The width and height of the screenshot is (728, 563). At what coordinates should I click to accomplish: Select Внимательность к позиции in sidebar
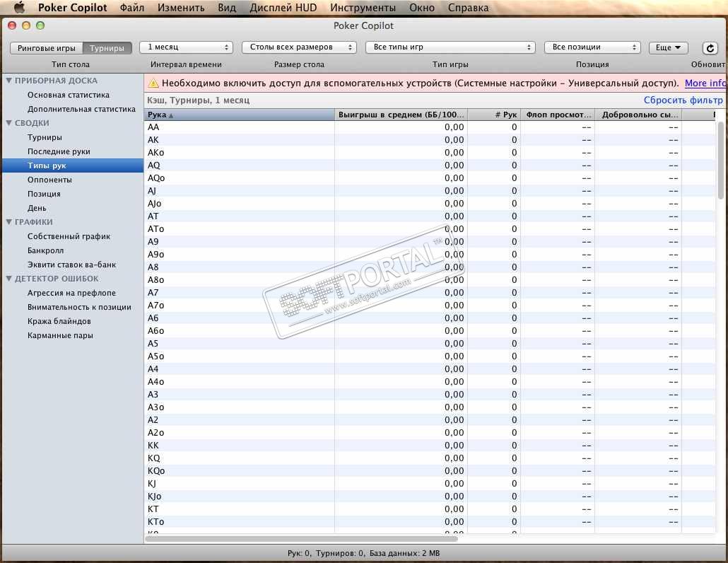(79, 307)
